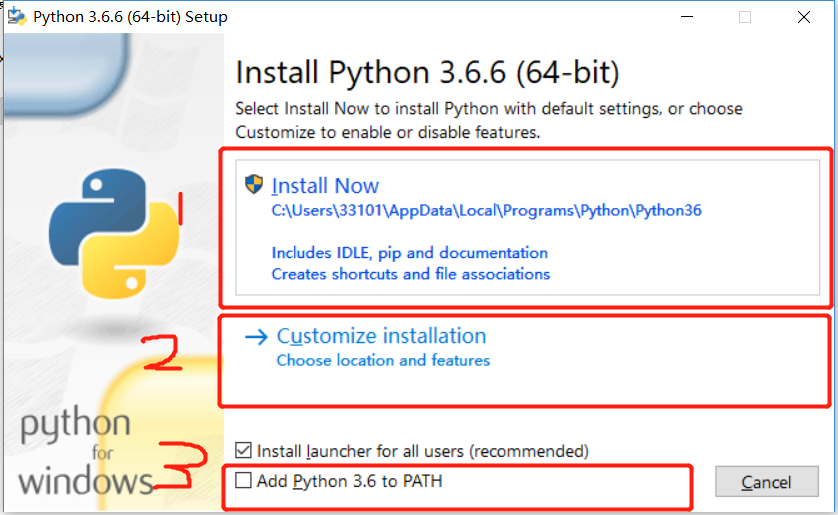
Task: Click the UAC shield icon beside Install Now
Action: click(x=254, y=184)
